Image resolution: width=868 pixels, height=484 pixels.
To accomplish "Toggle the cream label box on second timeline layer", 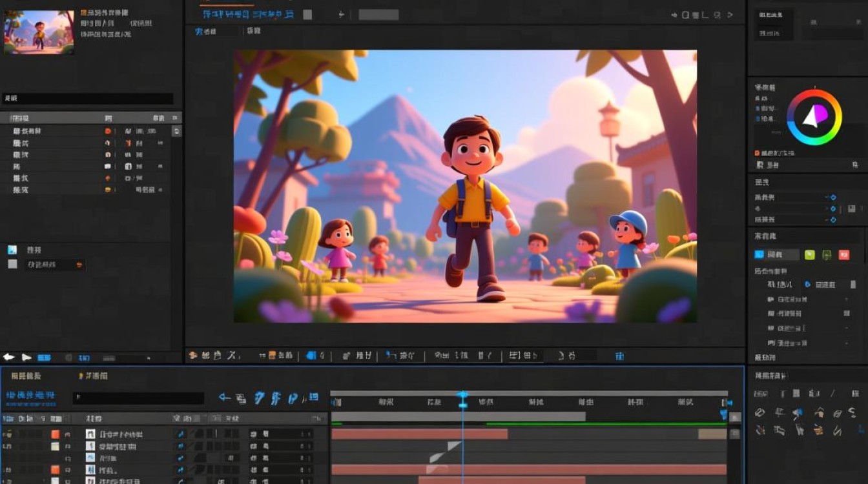I will [x=55, y=446].
